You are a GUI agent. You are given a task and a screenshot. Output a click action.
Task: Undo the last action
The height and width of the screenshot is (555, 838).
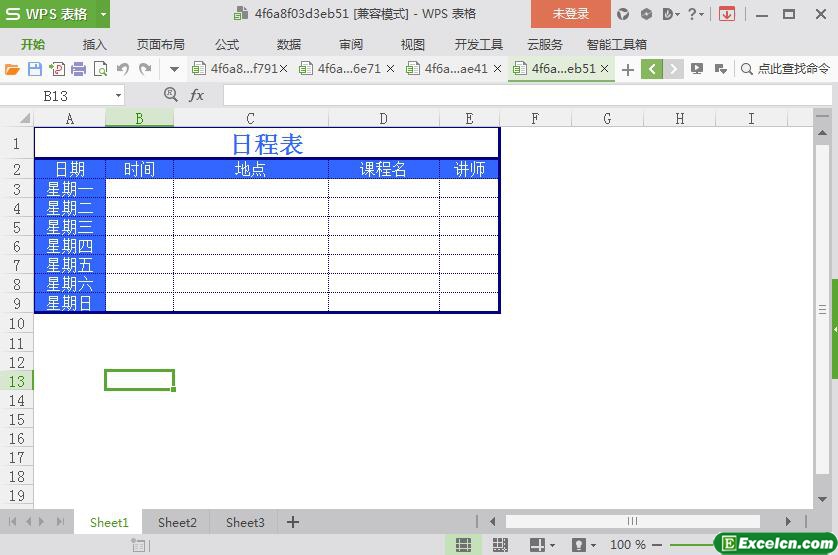click(x=123, y=69)
